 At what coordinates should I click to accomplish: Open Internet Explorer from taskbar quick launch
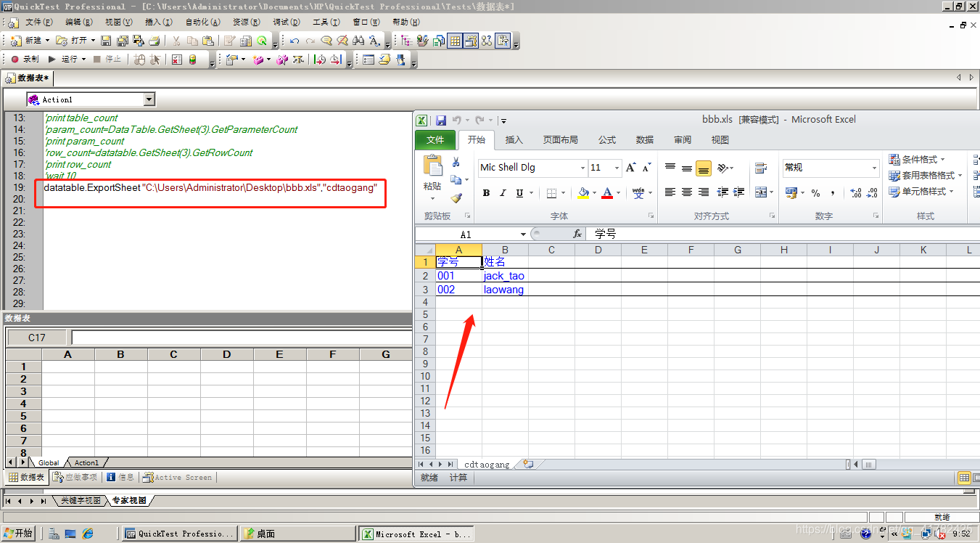[x=88, y=534]
